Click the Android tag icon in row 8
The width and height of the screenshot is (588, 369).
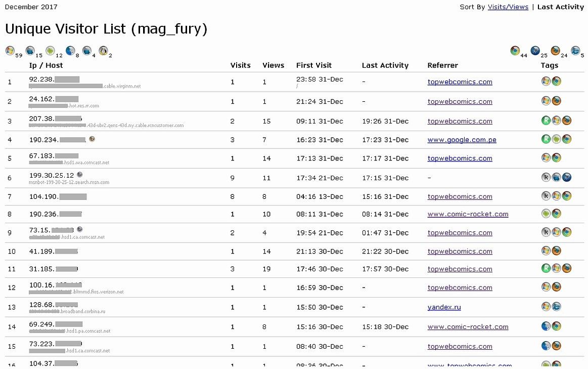pos(546,213)
